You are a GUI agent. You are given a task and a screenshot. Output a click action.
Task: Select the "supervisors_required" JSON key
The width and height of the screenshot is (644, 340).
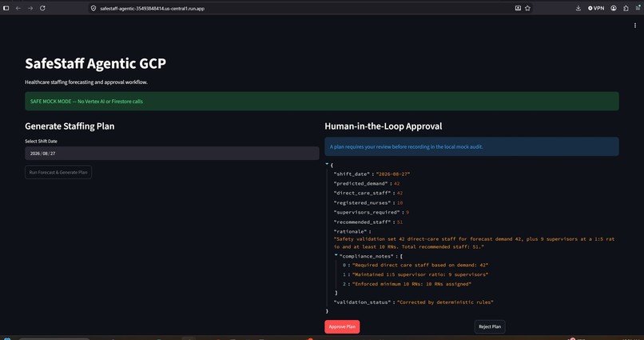[367, 212]
